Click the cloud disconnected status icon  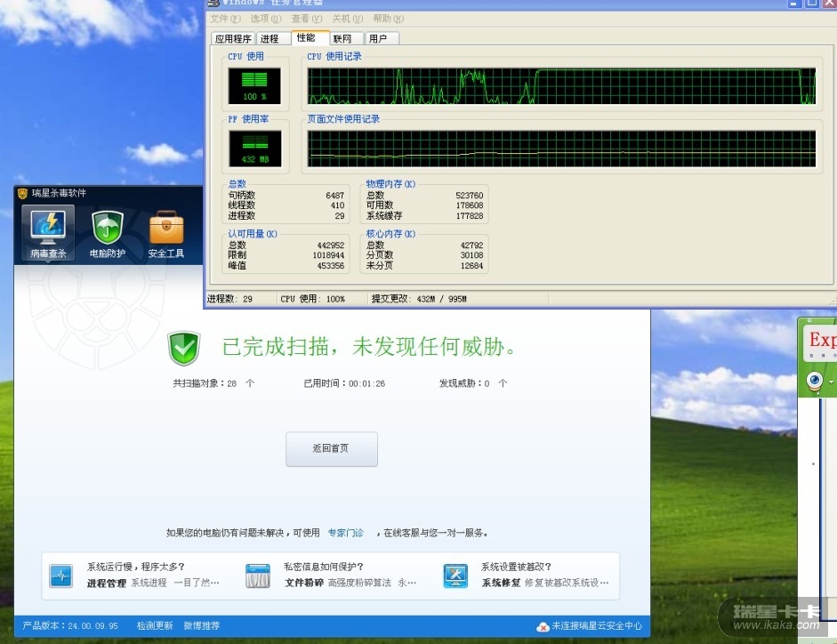point(543,626)
